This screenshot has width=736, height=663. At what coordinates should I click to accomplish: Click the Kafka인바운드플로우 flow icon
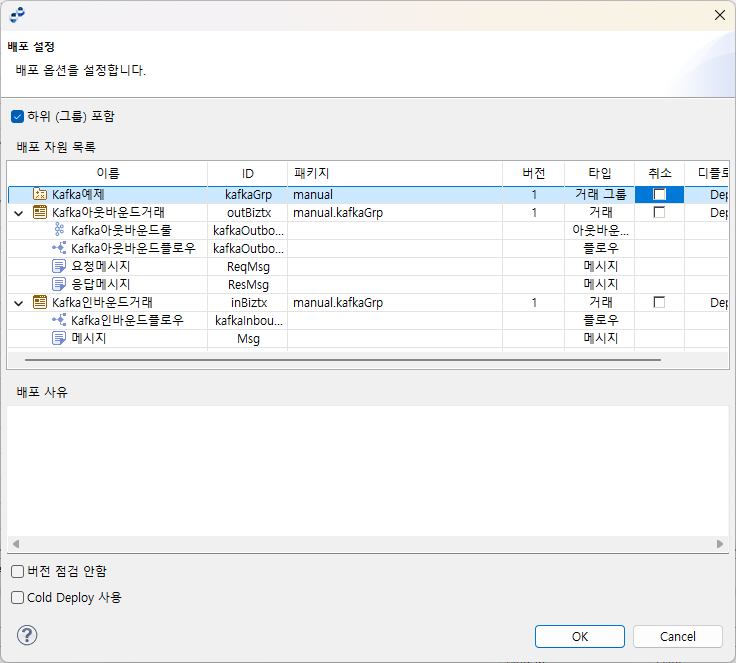pyautogui.click(x=59, y=321)
